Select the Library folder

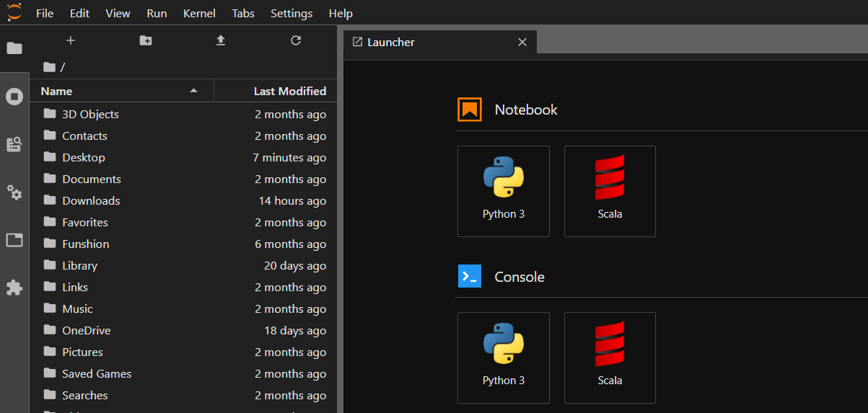(183, 265)
